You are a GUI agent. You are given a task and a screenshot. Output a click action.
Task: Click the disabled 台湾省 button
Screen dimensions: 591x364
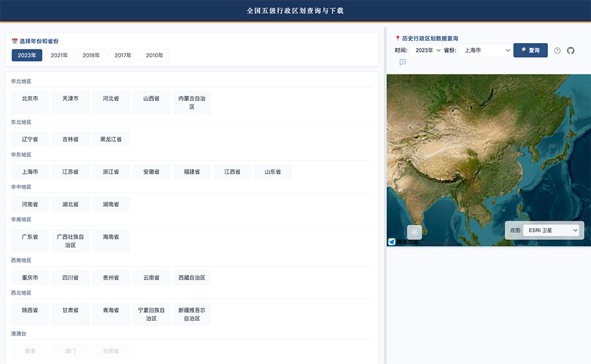[x=111, y=351]
